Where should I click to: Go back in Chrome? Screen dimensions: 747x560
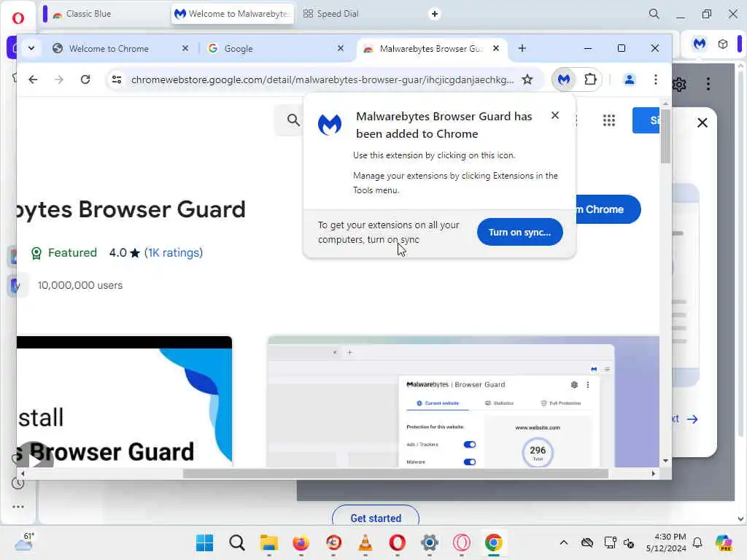(33, 79)
